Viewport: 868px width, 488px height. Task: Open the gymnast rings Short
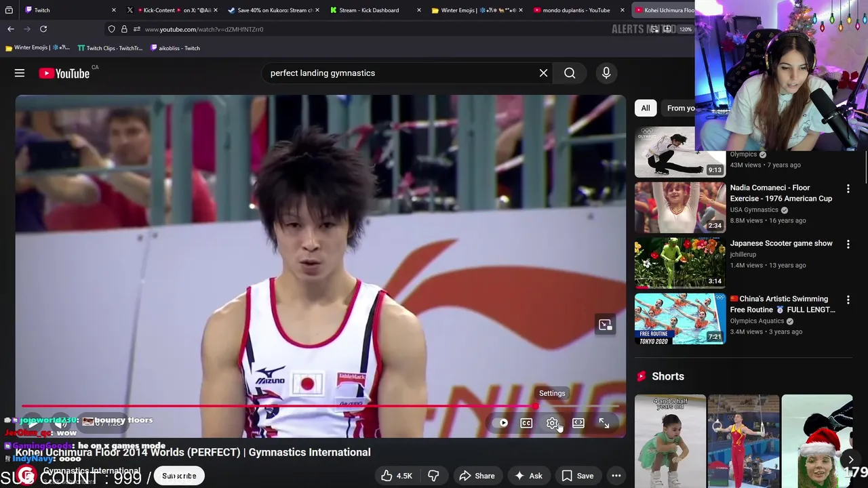click(743, 441)
